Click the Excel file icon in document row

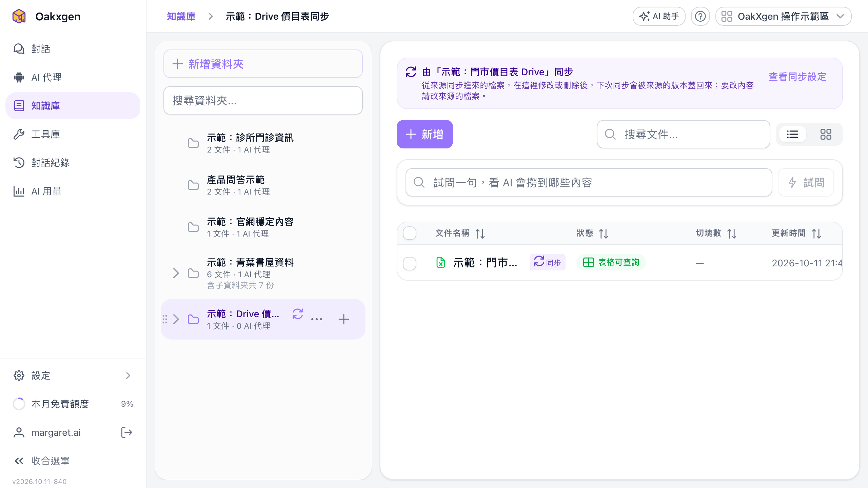pyautogui.click(x=440, y=263)
